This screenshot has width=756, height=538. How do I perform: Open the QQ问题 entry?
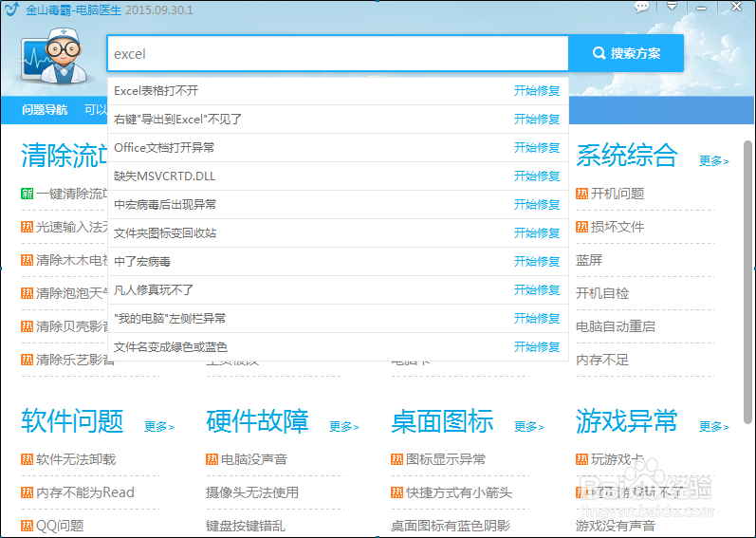(x=61, y=526)
